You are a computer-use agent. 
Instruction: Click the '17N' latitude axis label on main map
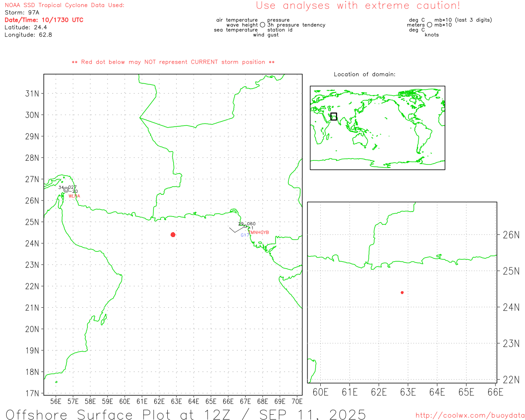[32, 393]
